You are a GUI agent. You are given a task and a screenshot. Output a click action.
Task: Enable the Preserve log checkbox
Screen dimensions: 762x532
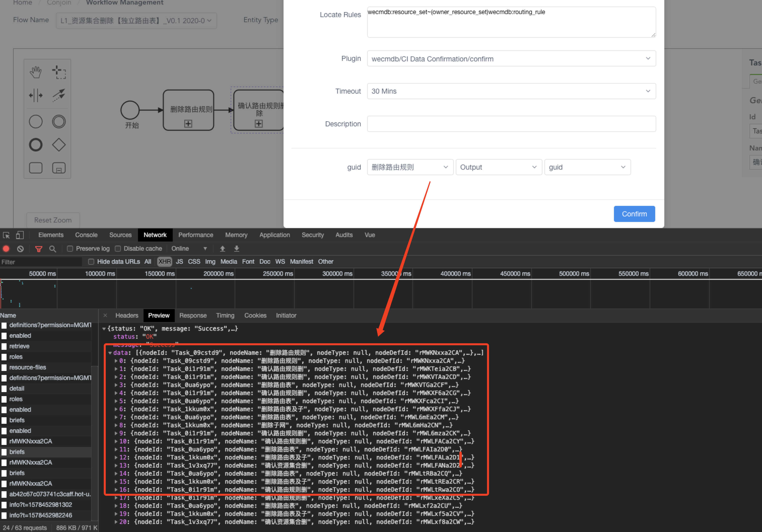pyautogui.click(x=70, y=248)
